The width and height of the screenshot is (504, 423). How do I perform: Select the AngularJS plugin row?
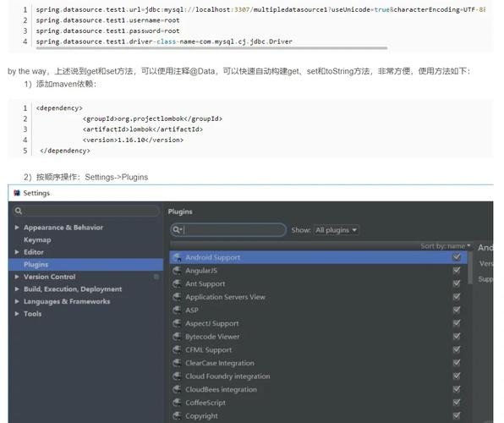[x=318, y=271]
